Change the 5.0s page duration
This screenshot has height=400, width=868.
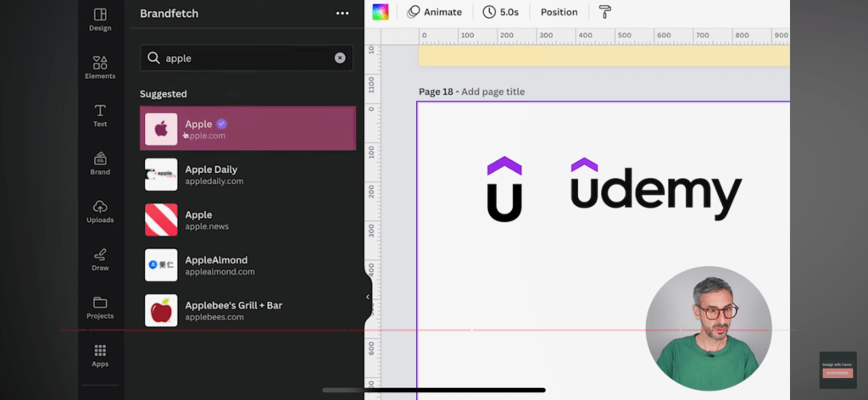click(500, 12)
